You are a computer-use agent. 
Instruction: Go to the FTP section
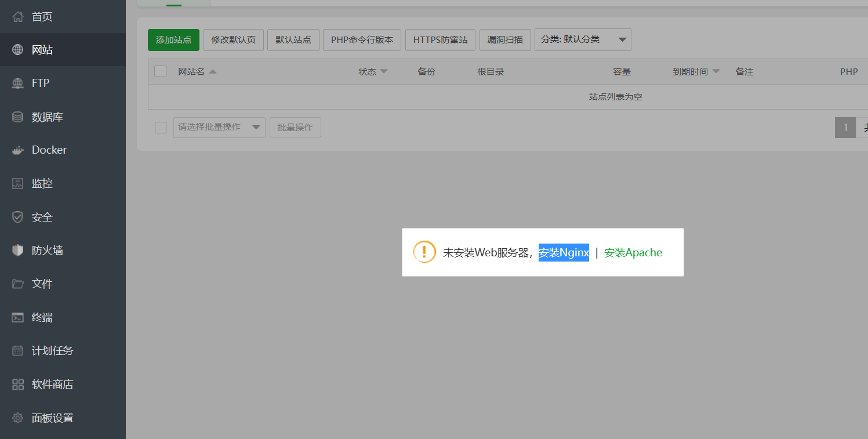point(63,84)
